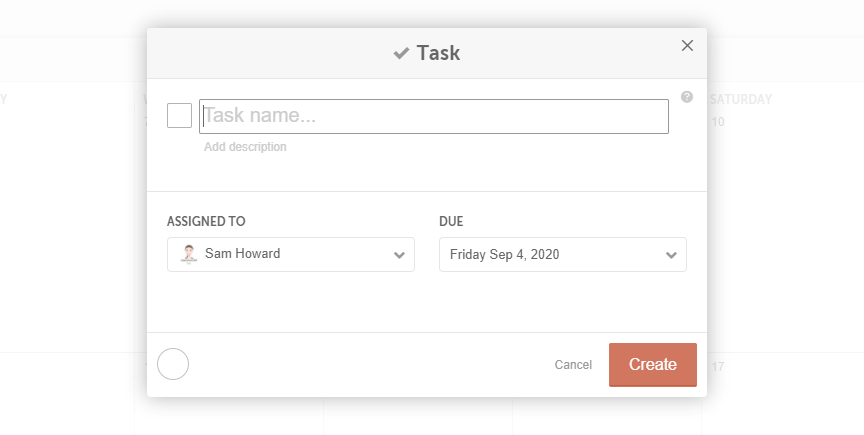
Task: Click the Cancel link
Action: coord(573,365)
